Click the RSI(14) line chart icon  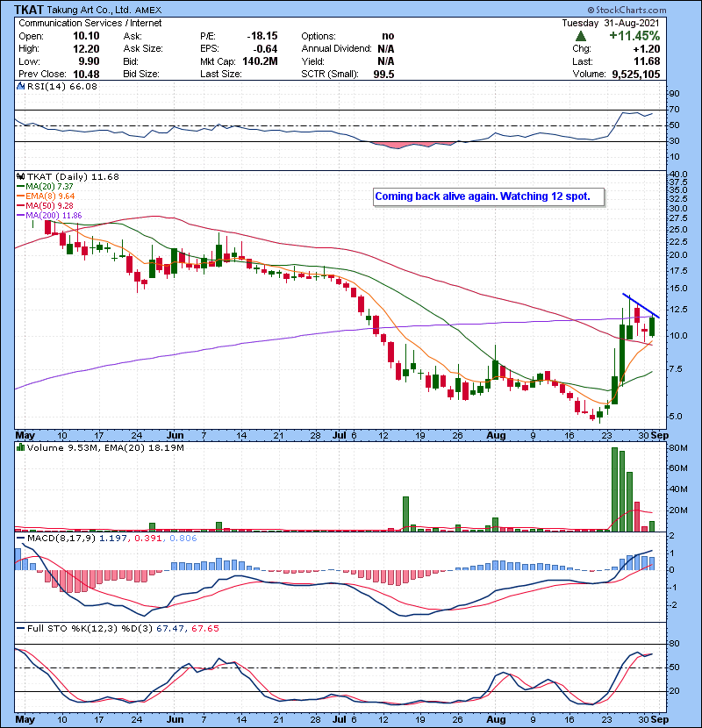[x=20, y=86]
